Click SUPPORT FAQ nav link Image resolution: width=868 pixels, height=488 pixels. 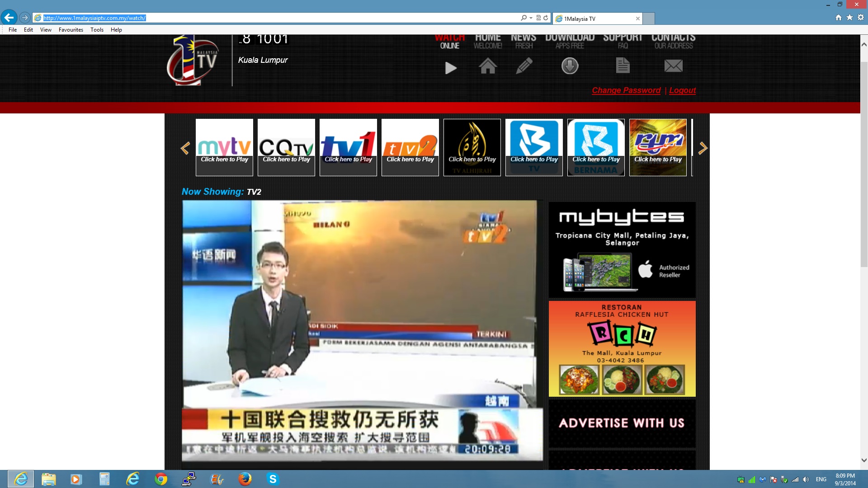(623, 42)
